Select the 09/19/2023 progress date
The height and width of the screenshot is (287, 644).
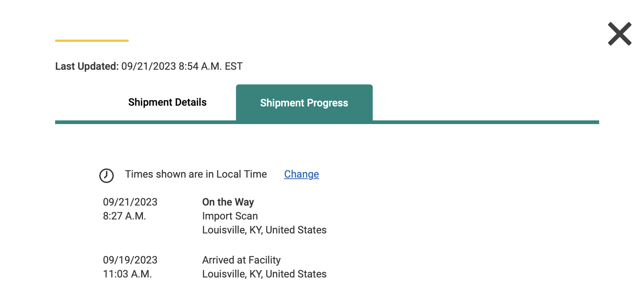point(130,260)
